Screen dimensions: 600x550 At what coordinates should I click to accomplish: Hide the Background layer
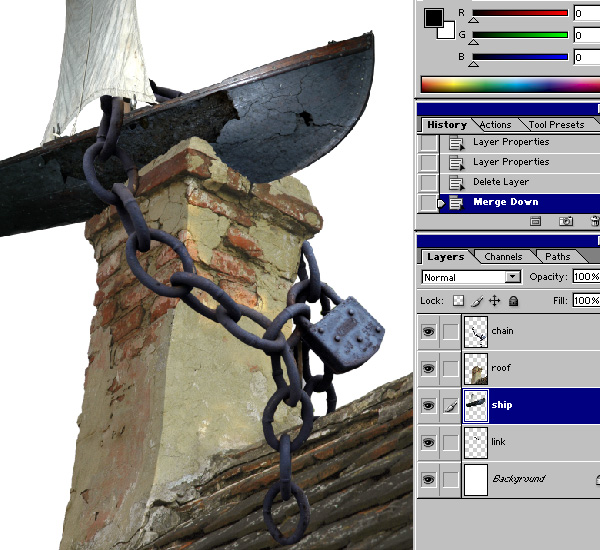tap(428, 479)
